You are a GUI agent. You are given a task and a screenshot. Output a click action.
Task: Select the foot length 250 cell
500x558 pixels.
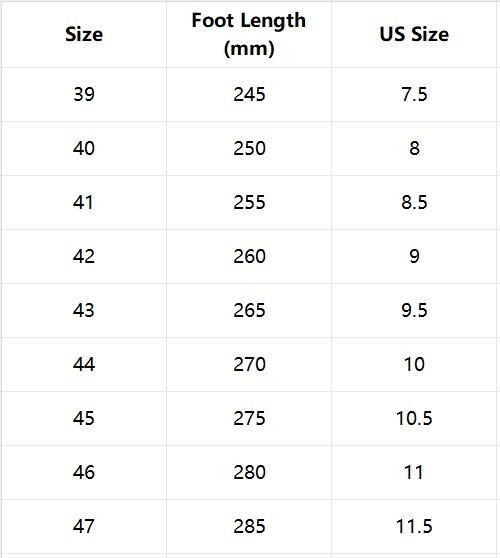tap(249, 148)
